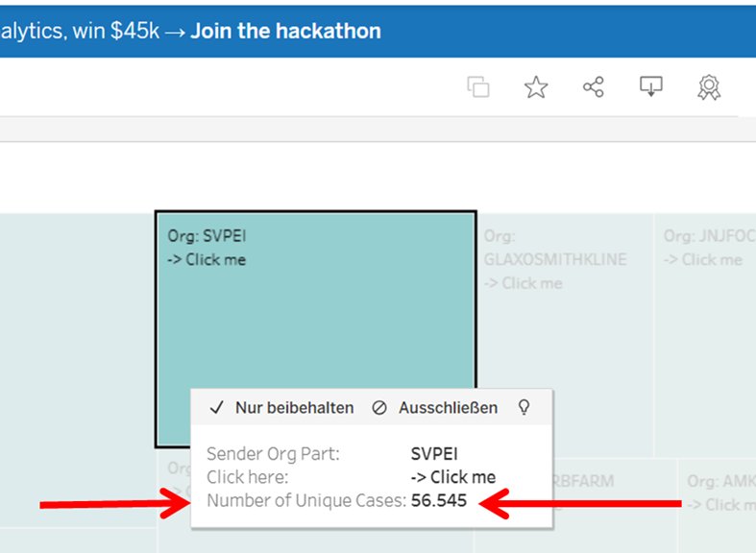
Task: Select the GLAXOSMITHKLINE treemap tile
Action: 565,335
